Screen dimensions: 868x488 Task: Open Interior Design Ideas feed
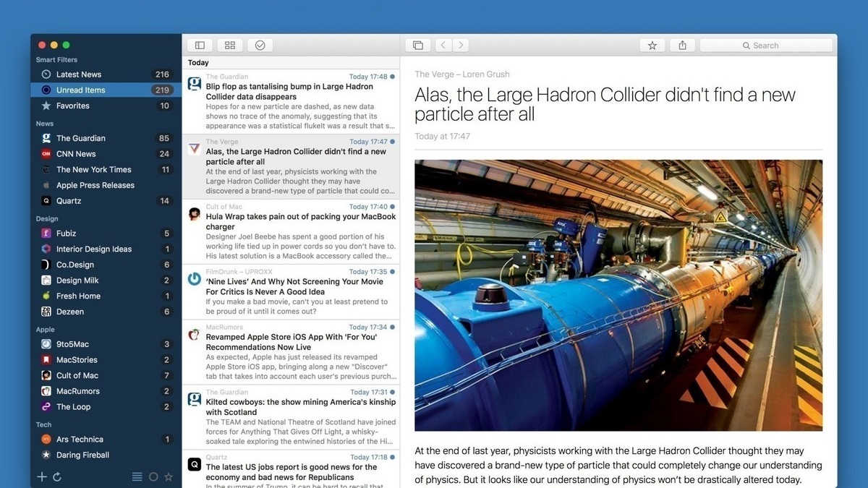(x=106, y=249)
